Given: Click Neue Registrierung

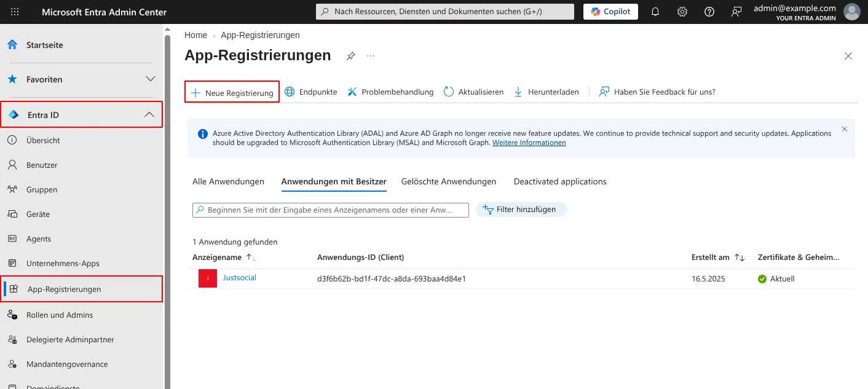Looking at the screenshot, I should 232,92.
